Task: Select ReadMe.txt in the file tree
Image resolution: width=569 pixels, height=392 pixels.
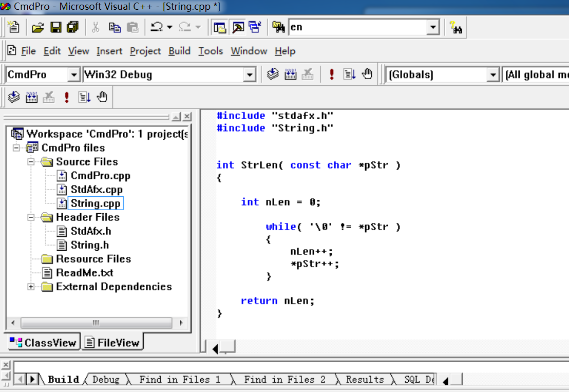Action: point(85,273)
